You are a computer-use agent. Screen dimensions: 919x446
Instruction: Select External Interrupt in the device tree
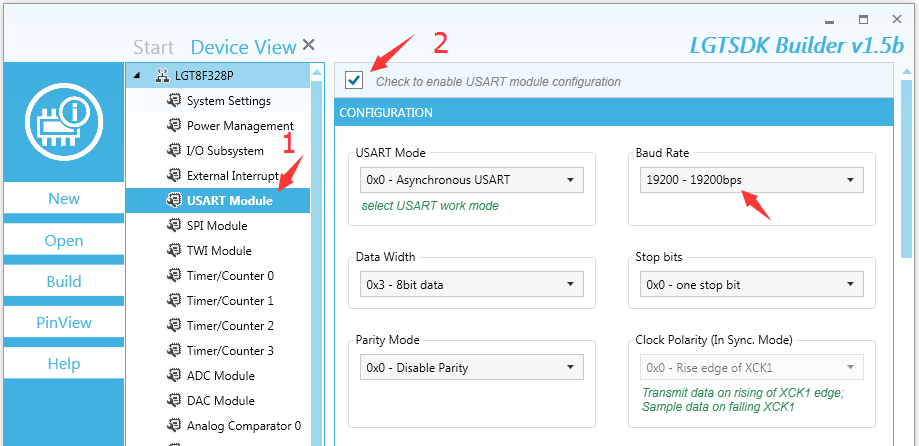point(233,176)
